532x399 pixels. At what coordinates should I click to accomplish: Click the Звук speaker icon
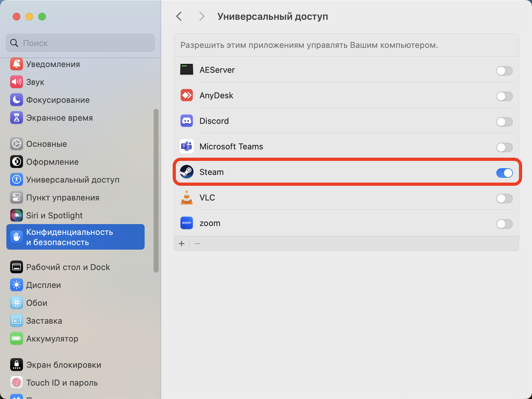pyautogui.click(x=16, y=82)
